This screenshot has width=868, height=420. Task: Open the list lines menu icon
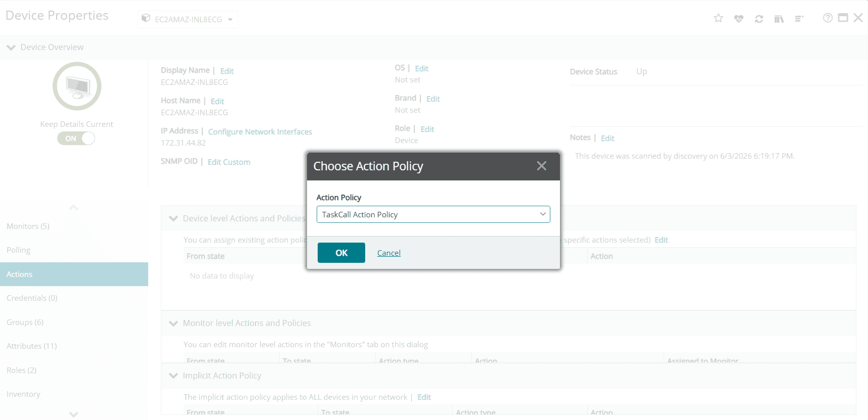point(799,19)
